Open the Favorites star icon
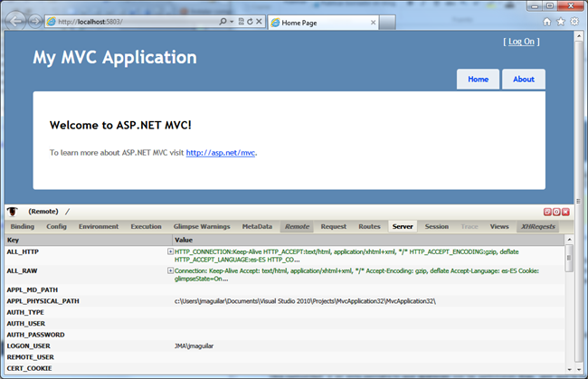588x379 pixels. (x=560, y=21)
